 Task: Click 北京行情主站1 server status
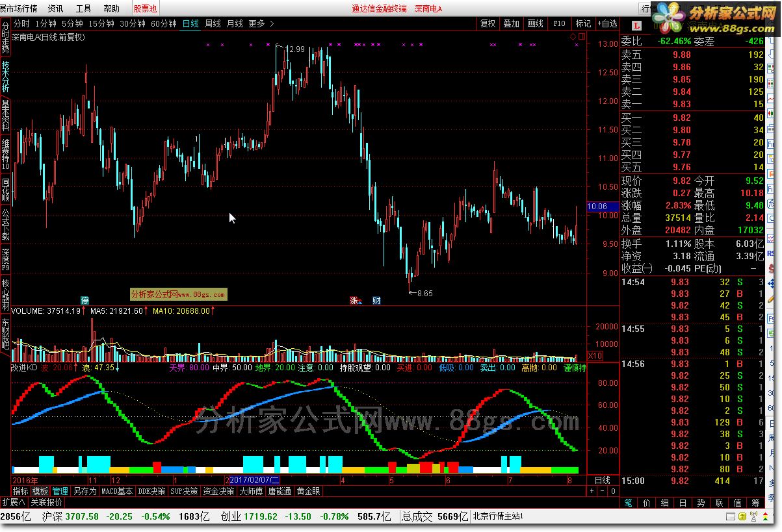pyautogui.click(x=498, y=517)
